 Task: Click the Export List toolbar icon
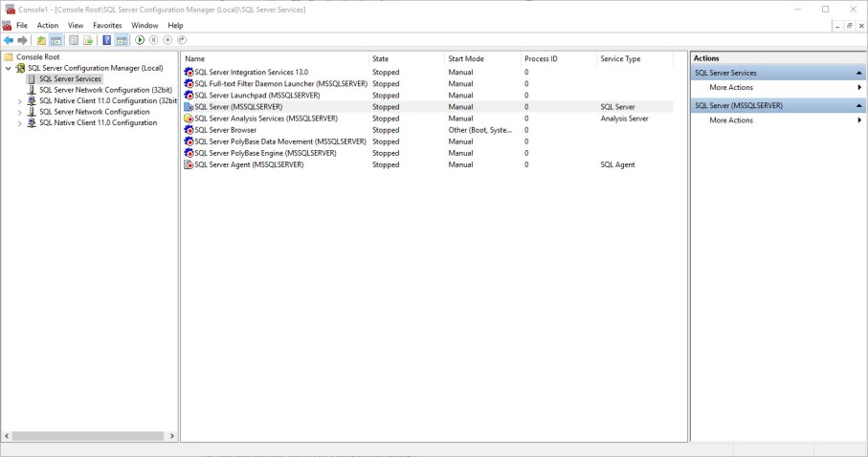tap(88, 40)
